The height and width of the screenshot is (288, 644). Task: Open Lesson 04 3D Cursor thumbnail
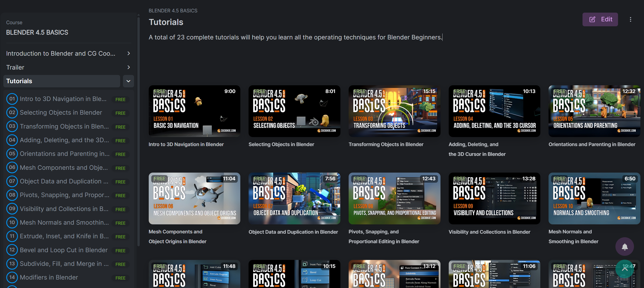click(494, 111)
